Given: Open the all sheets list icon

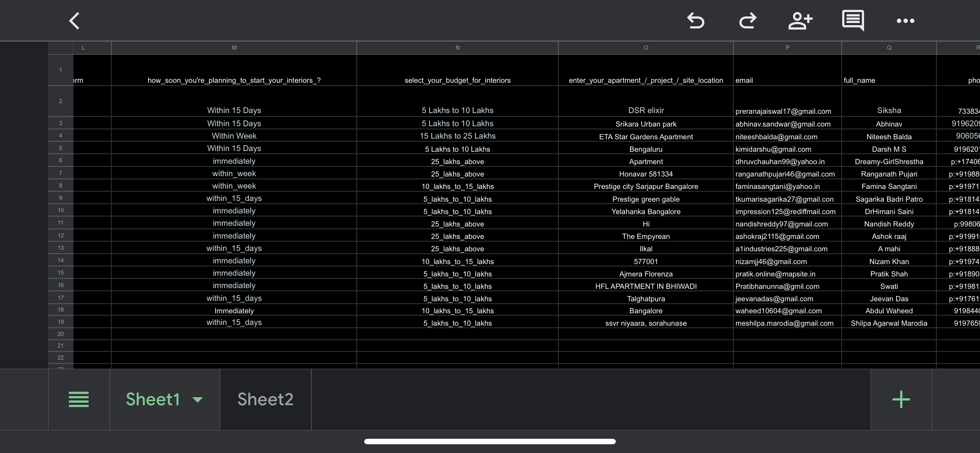Looking at the screenshot, I should point(79,399).
